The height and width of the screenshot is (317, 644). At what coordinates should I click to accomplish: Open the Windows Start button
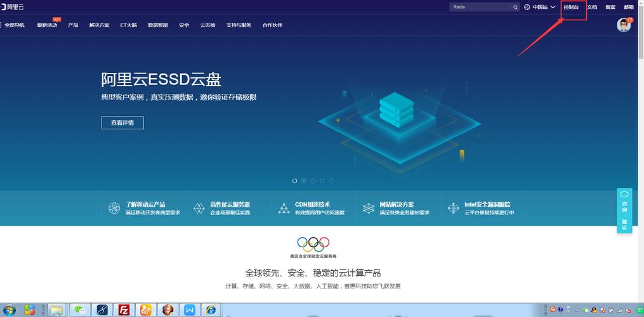coord(9,309)
